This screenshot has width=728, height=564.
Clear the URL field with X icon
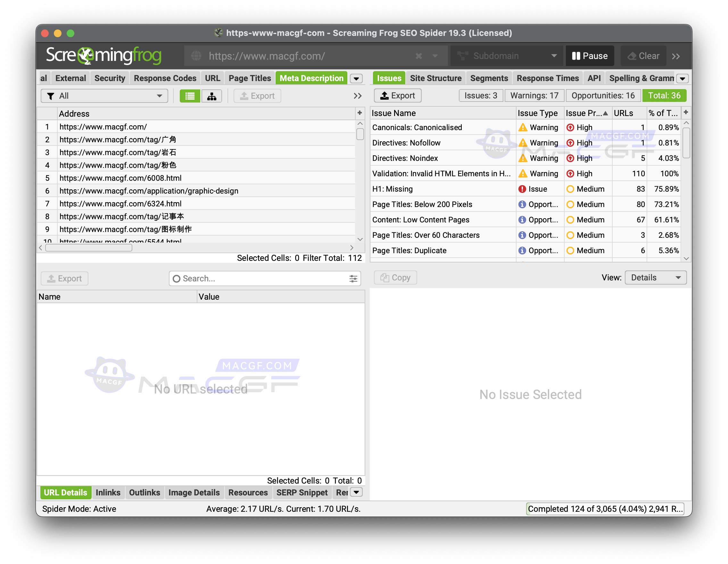tap(419, 56)
